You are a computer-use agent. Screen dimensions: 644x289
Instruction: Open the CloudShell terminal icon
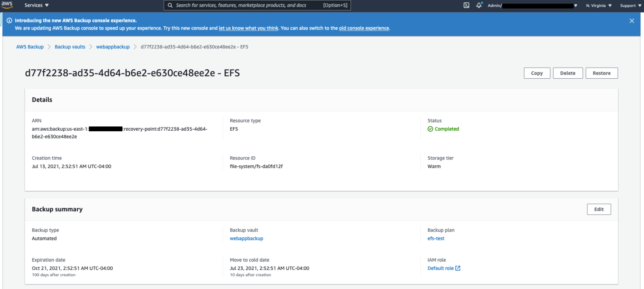click(x=466, y=5)
